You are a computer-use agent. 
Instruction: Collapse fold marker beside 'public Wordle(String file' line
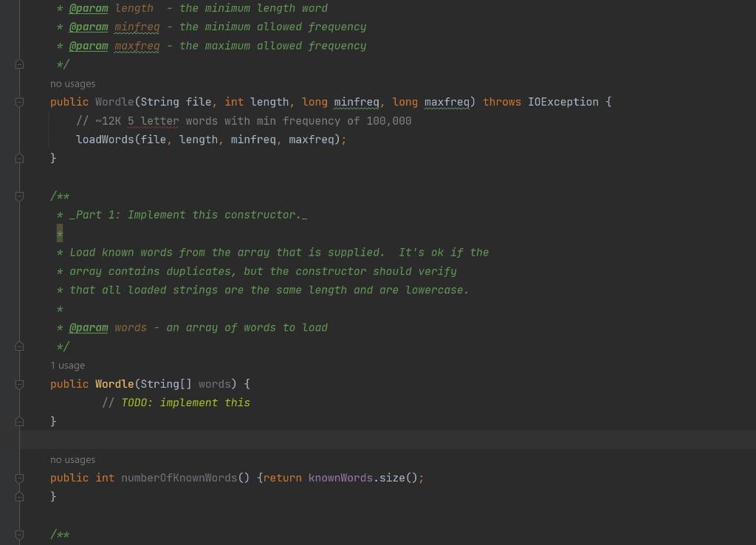(x=19, y=102)
